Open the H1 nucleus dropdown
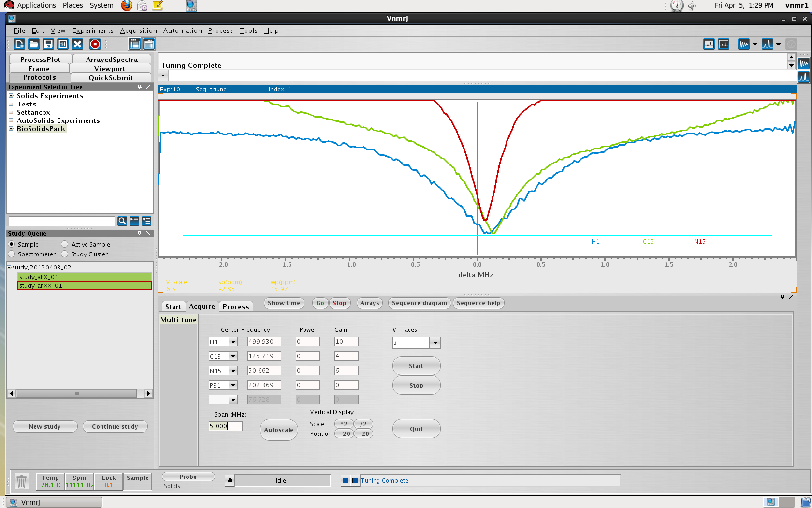This screenshot has width=812, height=508. pyautogui.click(x=233, y=342)
